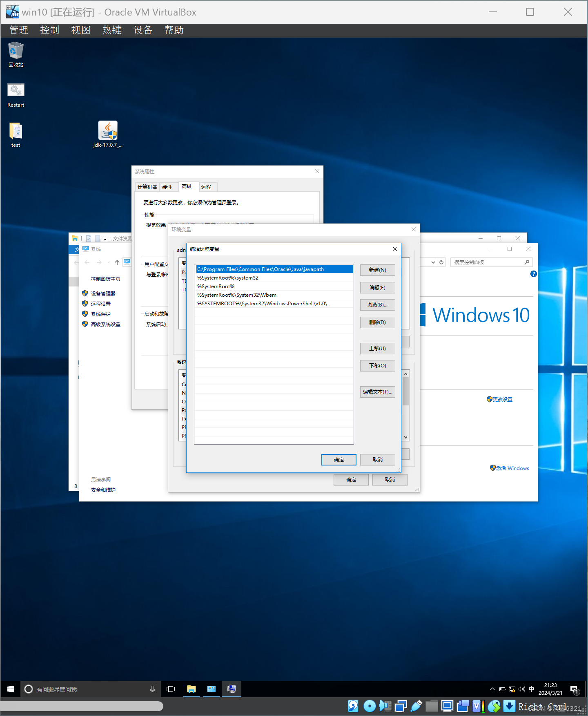Image resolution: width=588 pixels, height=716 pixels.
Task: Click the volume tray icon
Action: (x=522, y=689)
